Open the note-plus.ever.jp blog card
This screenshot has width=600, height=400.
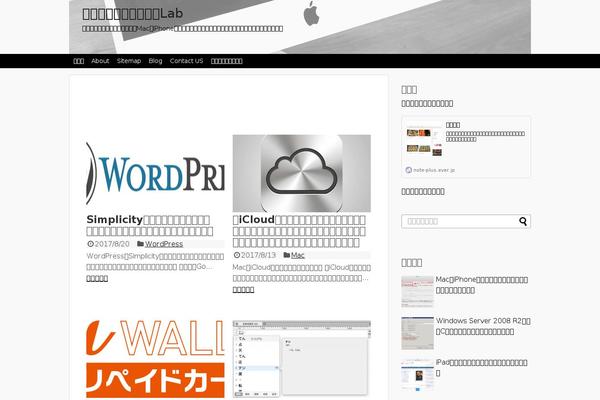pyautogui.click(x=466, y=147)
